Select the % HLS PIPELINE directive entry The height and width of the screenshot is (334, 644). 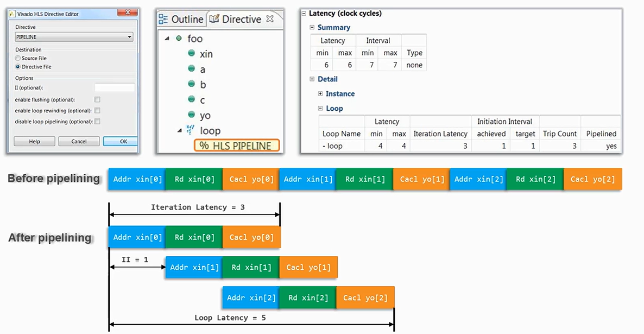pos(237,146)
